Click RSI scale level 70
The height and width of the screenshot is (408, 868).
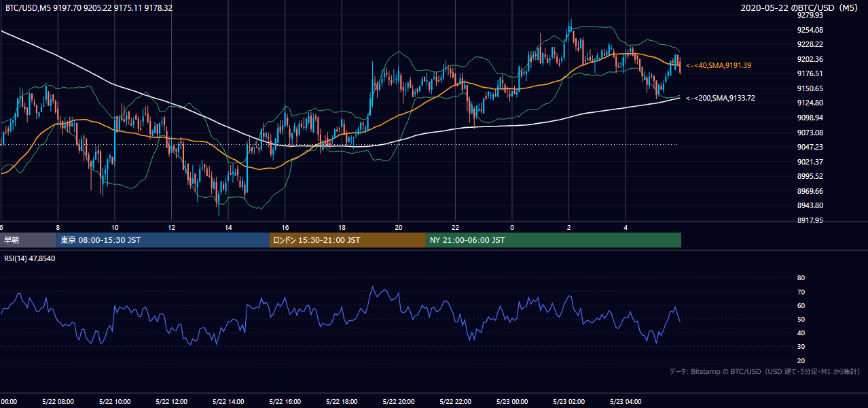pyautogui.click(x=801, y=292)
